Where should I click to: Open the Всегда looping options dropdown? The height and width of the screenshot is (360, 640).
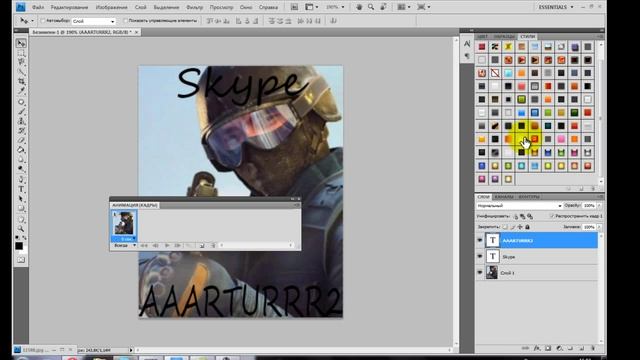point(124,245)
